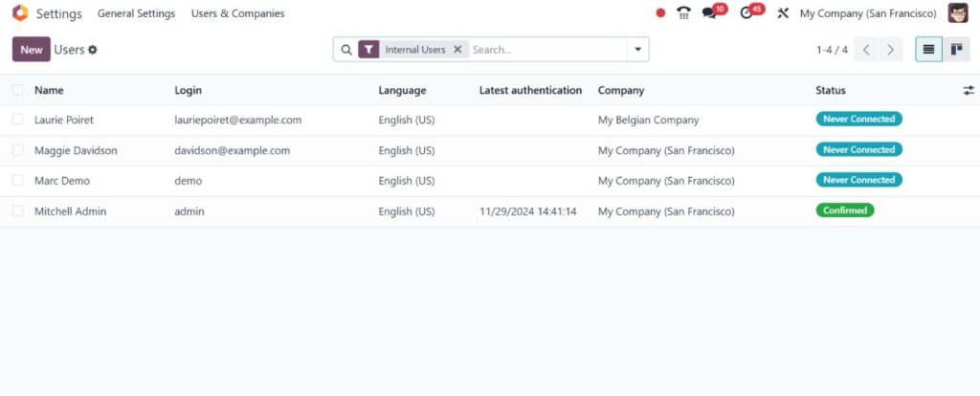
Task: Go to previous page of users
Action: click(866, 50)
